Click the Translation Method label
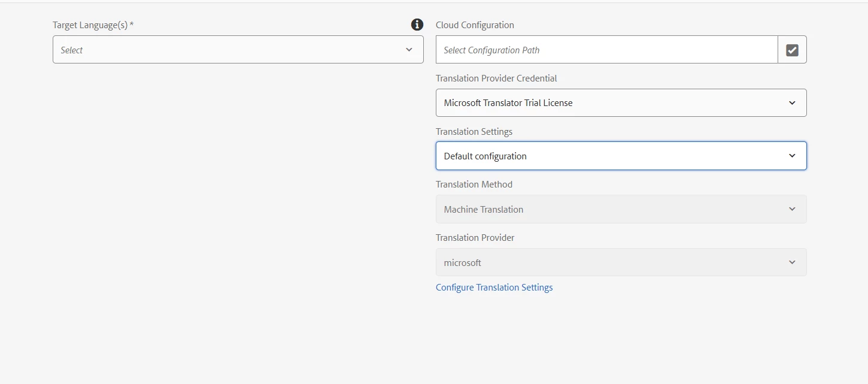This screenshot has height=384, width=868. [x=474, y=185]
